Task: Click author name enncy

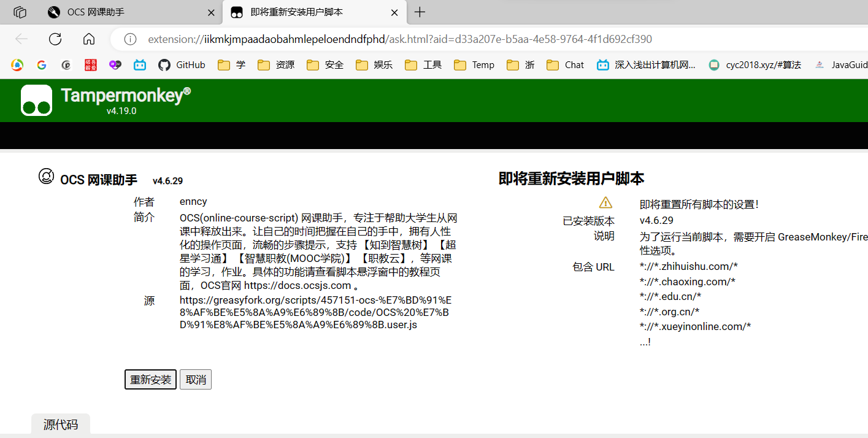Action: pyautogui.click(x=193, y=202)
